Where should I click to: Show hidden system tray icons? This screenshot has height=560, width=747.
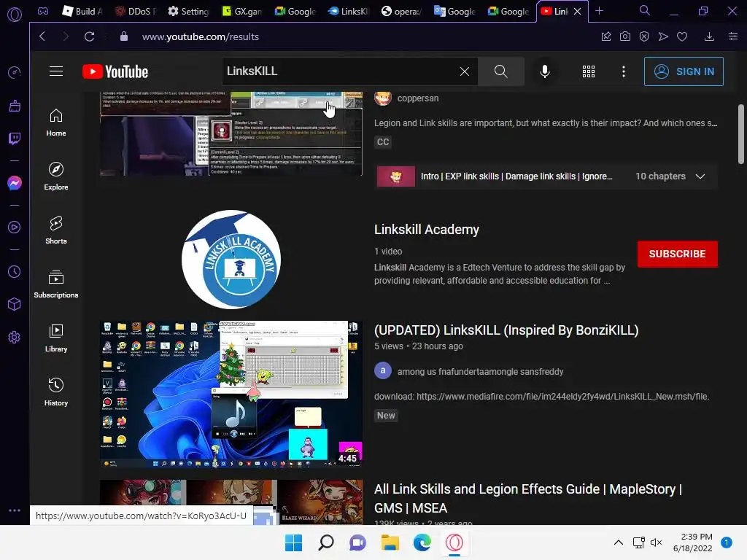[619, 542]
